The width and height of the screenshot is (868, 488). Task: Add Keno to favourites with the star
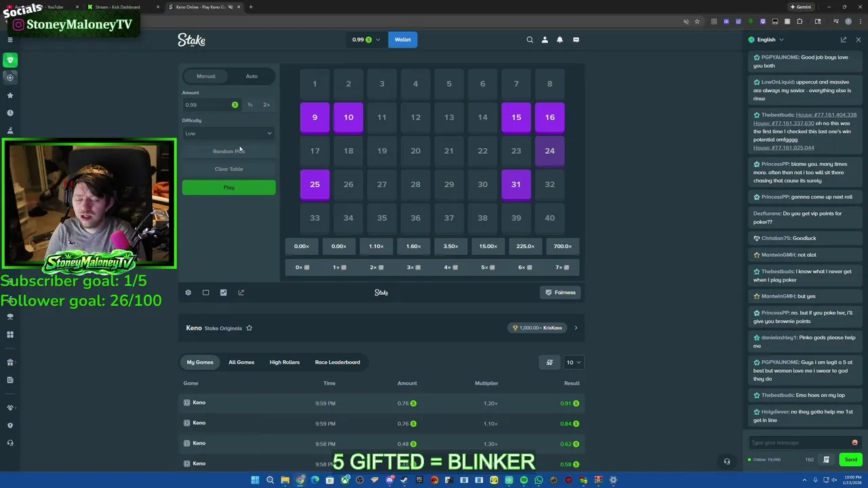tap(249, 328)
